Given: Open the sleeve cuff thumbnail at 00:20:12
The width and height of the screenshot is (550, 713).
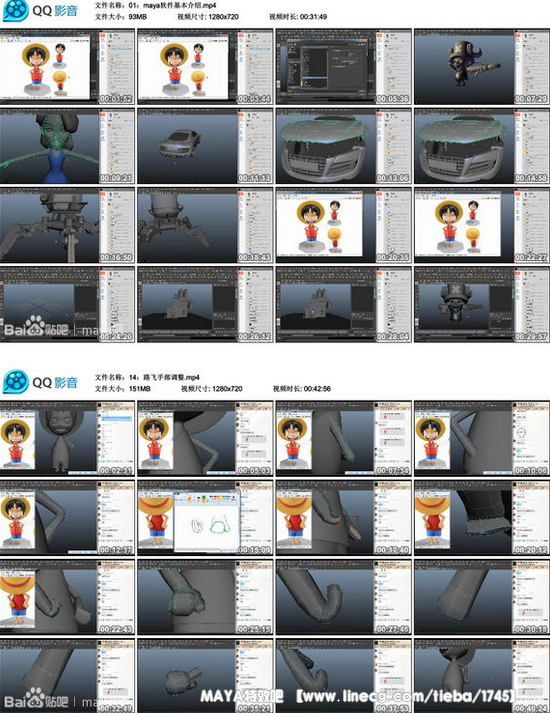Looking at the screenshot, I should [x=482, y=517].
